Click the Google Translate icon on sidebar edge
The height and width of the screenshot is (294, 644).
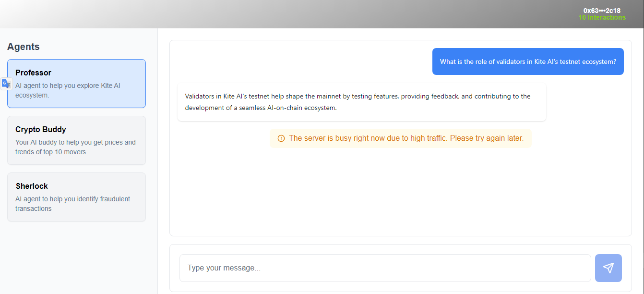6,84
